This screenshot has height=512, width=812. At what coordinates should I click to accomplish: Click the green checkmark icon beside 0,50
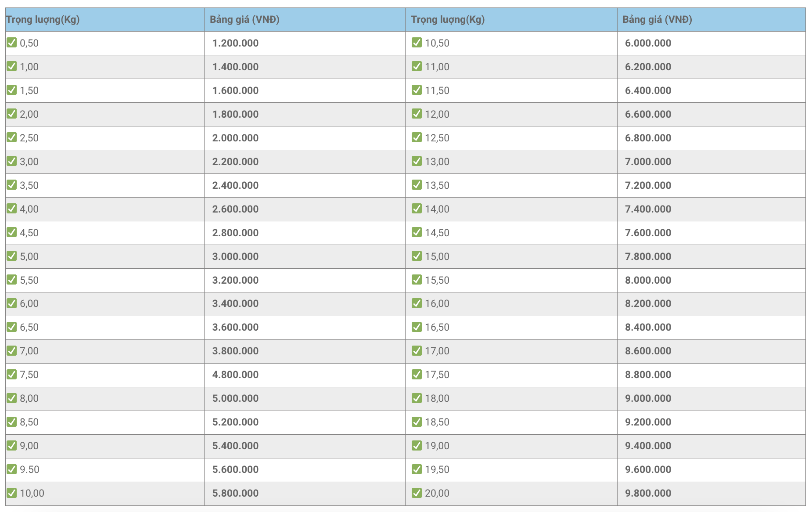(12, 43)
